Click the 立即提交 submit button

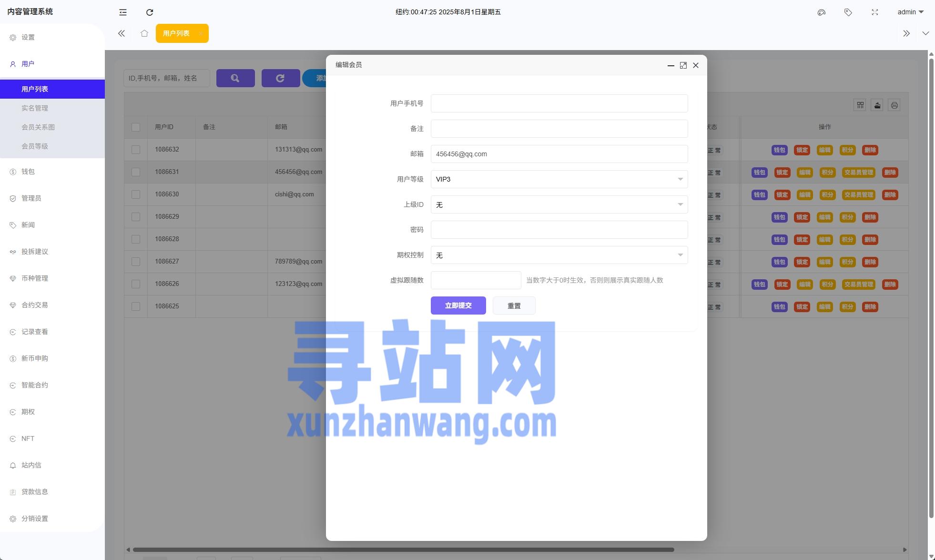(x=458, y=305)
